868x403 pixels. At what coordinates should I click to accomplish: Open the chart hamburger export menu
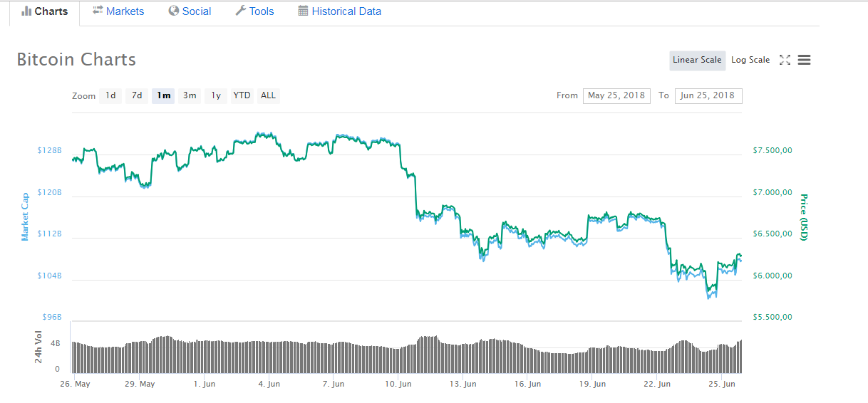(804, 60)
